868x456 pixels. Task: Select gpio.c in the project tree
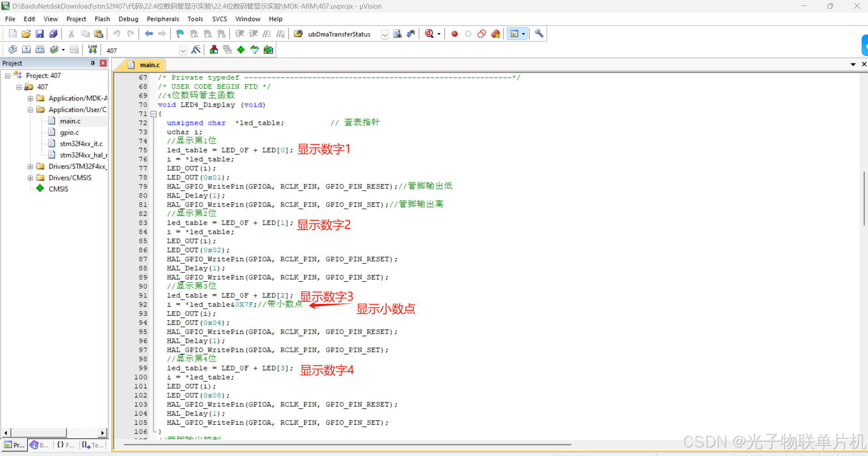click(x=69, y=133)
